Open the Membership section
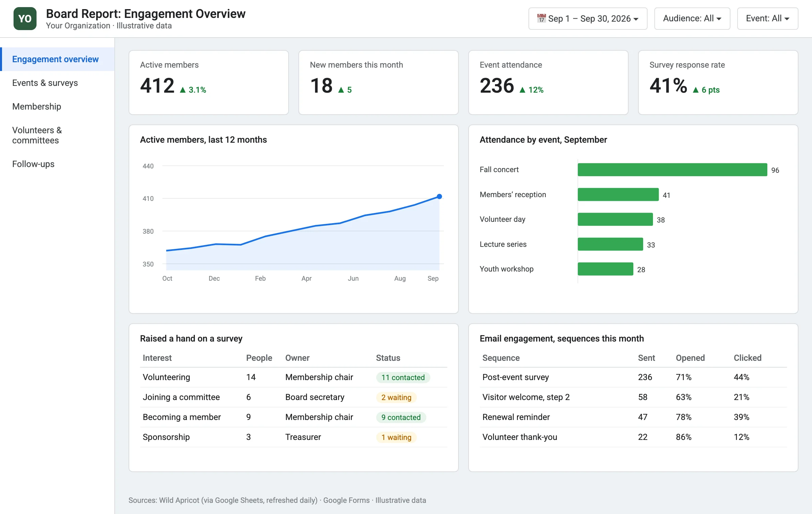812x514 pixels. click(58, 107)
